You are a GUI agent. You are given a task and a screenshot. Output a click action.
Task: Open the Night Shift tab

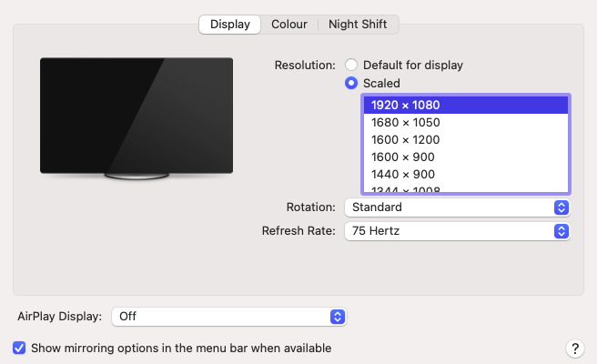coord(358,25)
